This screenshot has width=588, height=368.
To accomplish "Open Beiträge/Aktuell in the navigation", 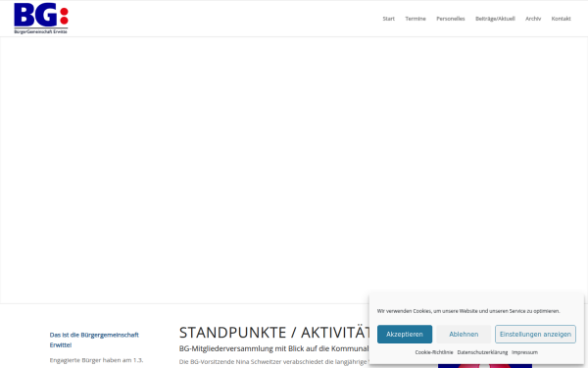I will 495,19.
